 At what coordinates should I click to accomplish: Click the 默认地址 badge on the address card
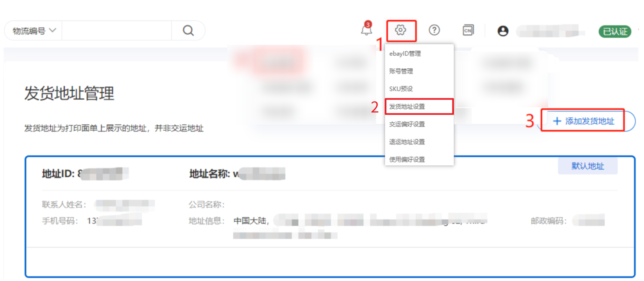coord(588,166)
